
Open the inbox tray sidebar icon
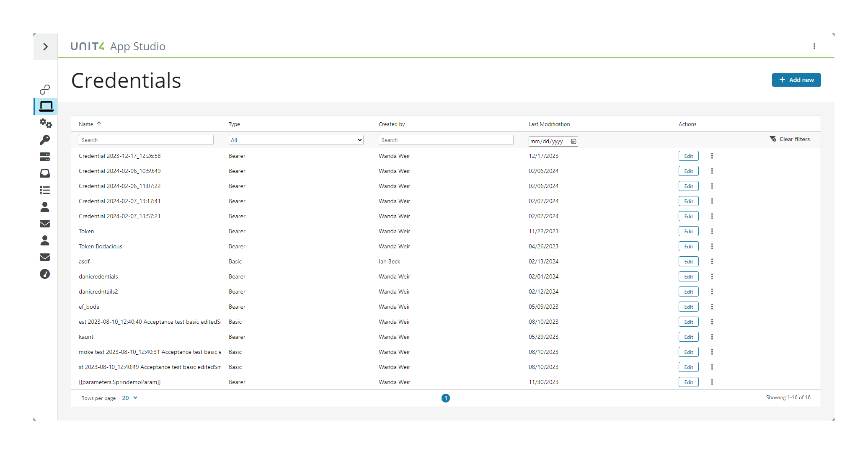(45, 173)
